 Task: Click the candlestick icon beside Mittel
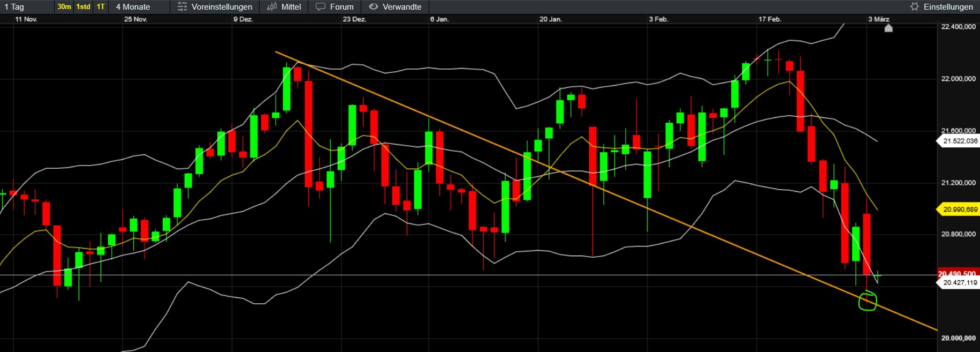point(272,7)
